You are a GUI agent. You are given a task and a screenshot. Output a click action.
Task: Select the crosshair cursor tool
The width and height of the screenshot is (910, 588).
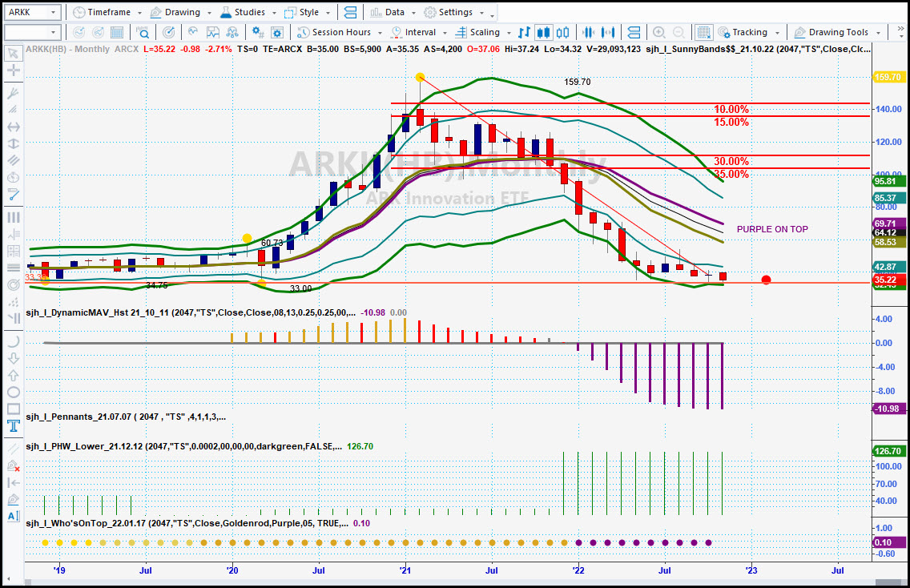[14, 70]
